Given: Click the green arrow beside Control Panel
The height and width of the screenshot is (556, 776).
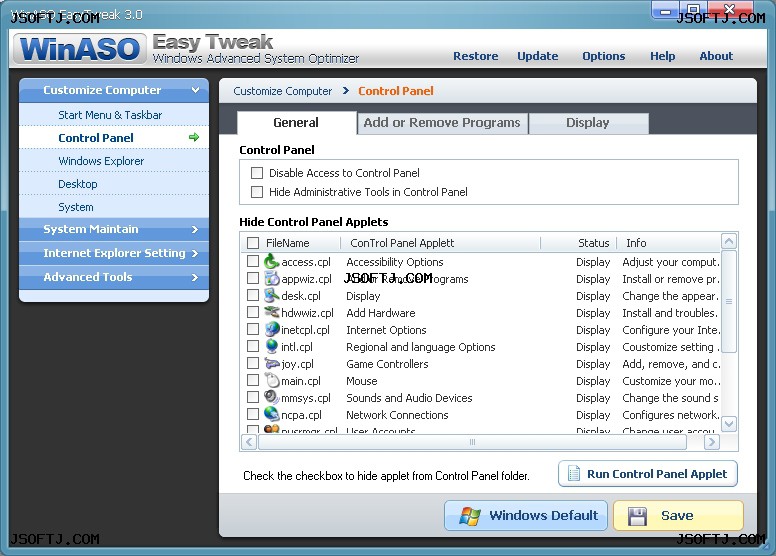Looking at the screenshot, I should [194, 138].
